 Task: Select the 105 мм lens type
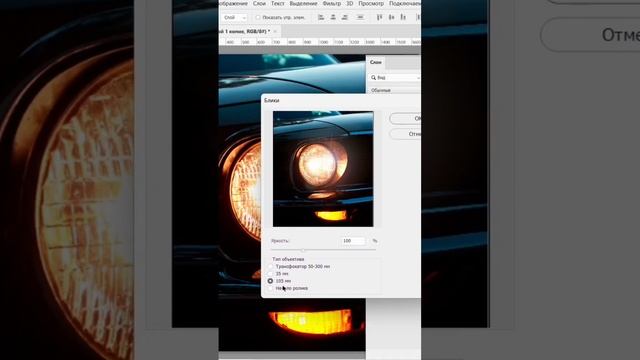click(270, 281)
